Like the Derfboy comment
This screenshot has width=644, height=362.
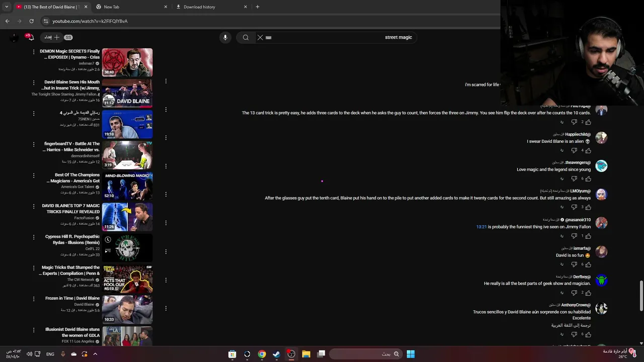[588, 293]
